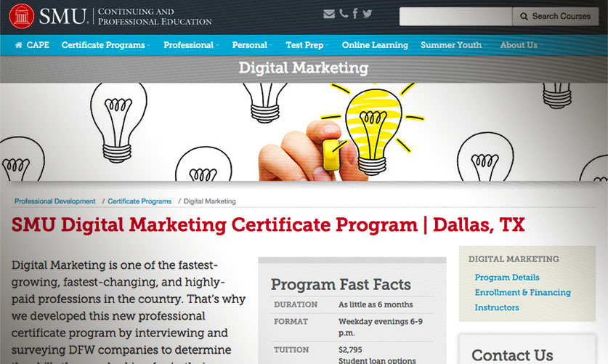This screenshot has width=608, height=364.
Task: Click the Certificate Programs breadcrumb link
Action: pos(139,201)
